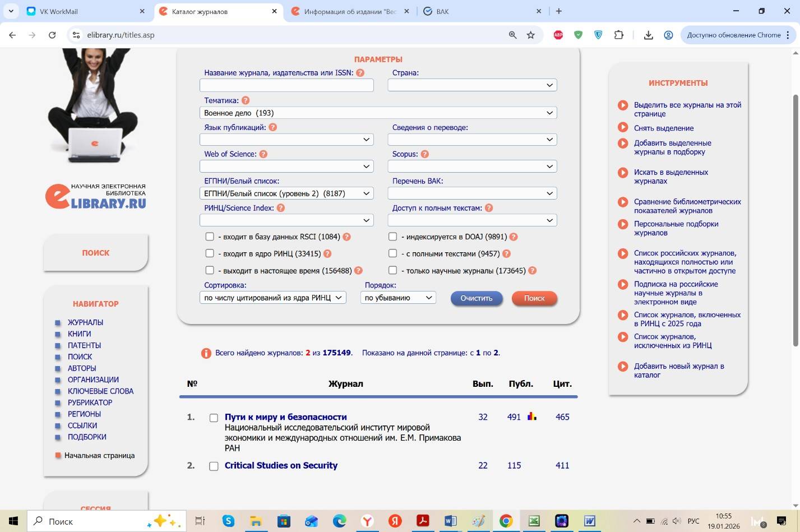Click the help icon next to Scopus
The height and width of the screenshot is (532, 800).
(424, 154)
